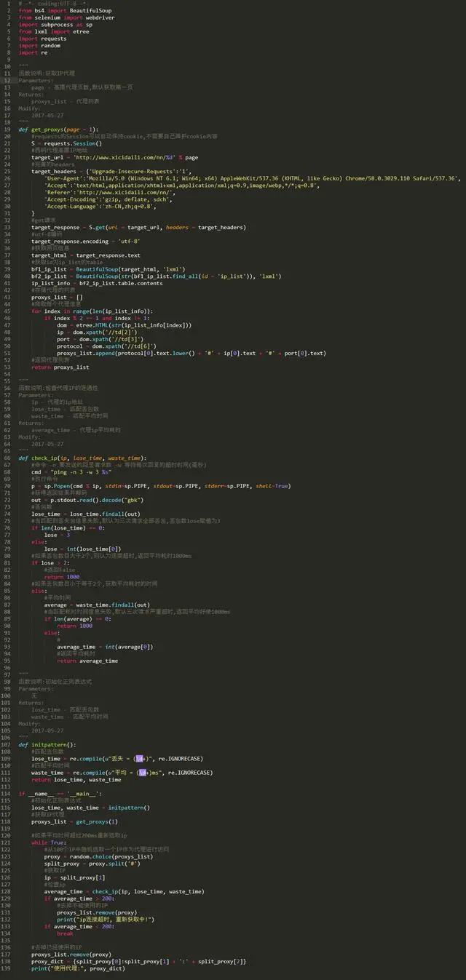Click 'def initpattern():' definition
Screen dimensions: 466x980
point(47,744)
